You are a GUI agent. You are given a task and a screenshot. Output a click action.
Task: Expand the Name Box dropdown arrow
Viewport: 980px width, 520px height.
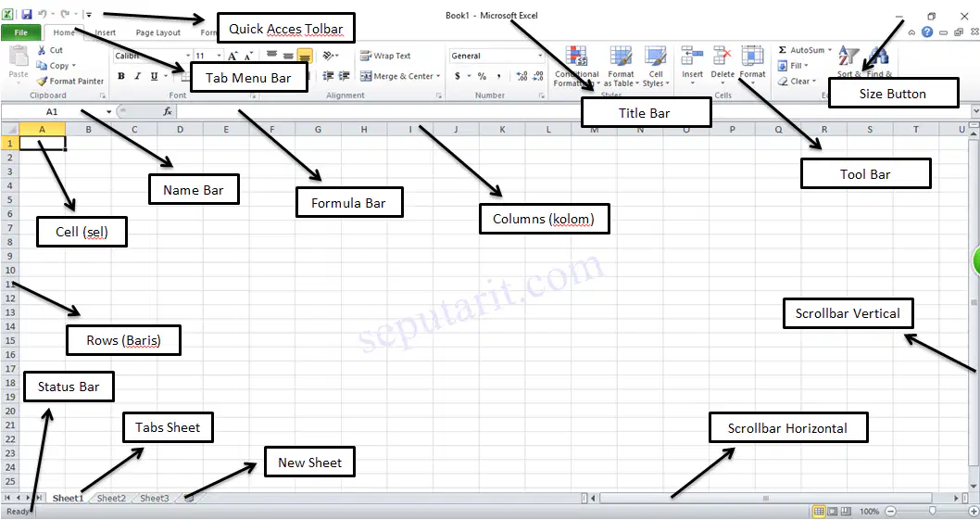click(108, 111)
